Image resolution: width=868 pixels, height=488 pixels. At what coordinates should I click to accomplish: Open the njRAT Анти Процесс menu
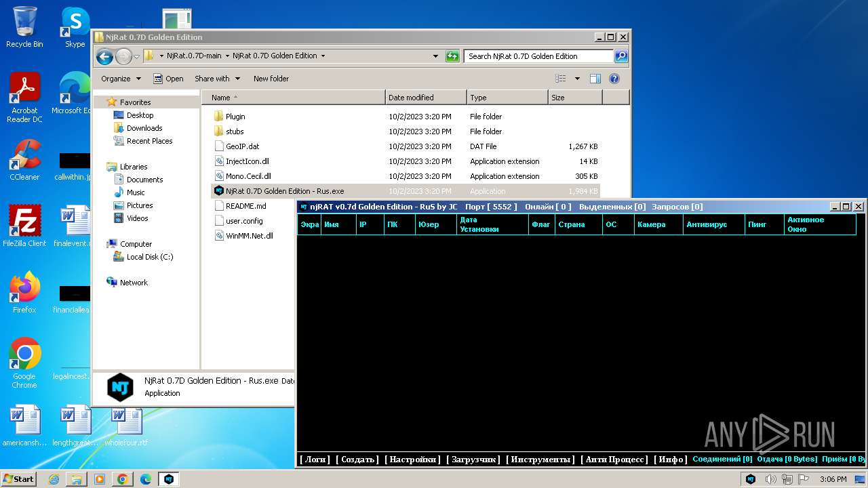tap(614, 460)
